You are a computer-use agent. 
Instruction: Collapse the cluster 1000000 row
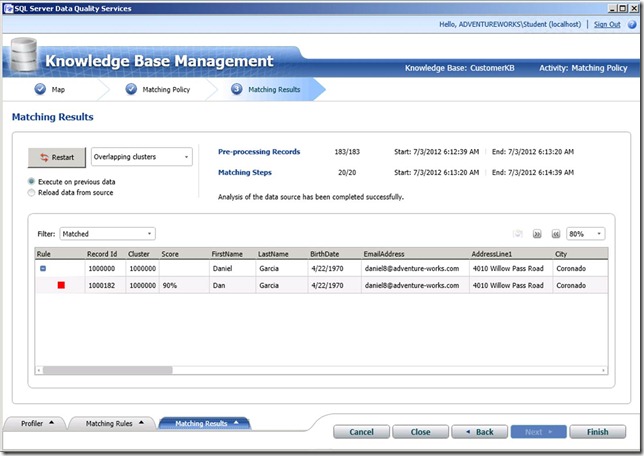point(42,269)
